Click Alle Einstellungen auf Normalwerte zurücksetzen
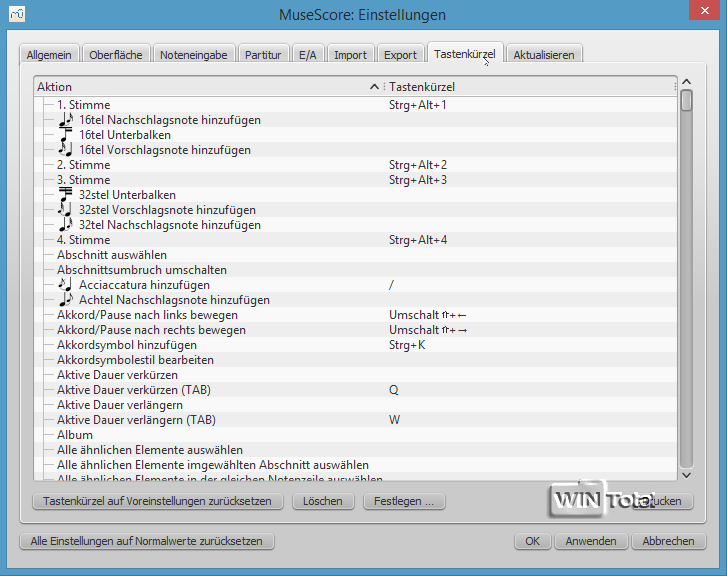This screenshot has width=727, height=576. (x=147, y=541)
